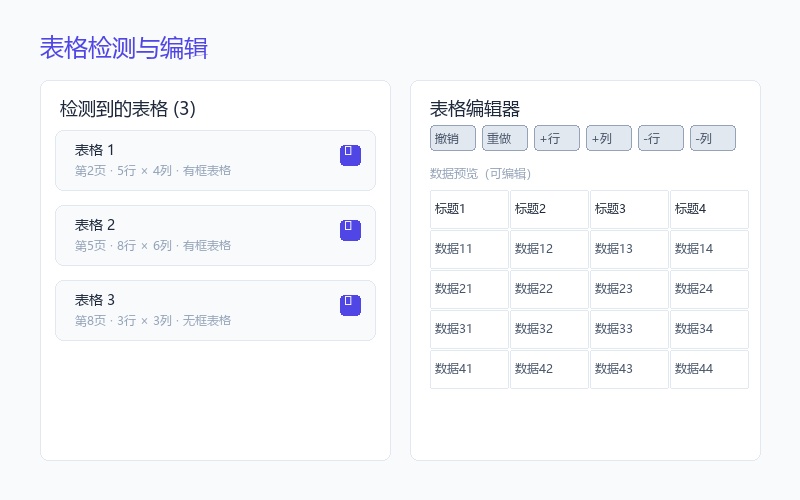The width and height of the screenshot is (800, 500).
Task: Click cell 数据22
Action: point(549,289)
